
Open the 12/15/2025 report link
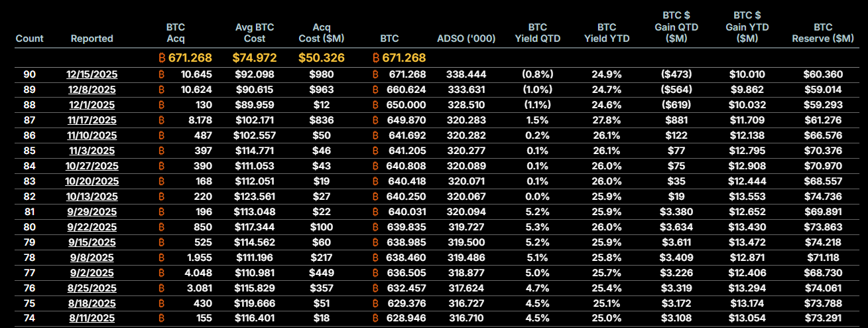point(92,74)
